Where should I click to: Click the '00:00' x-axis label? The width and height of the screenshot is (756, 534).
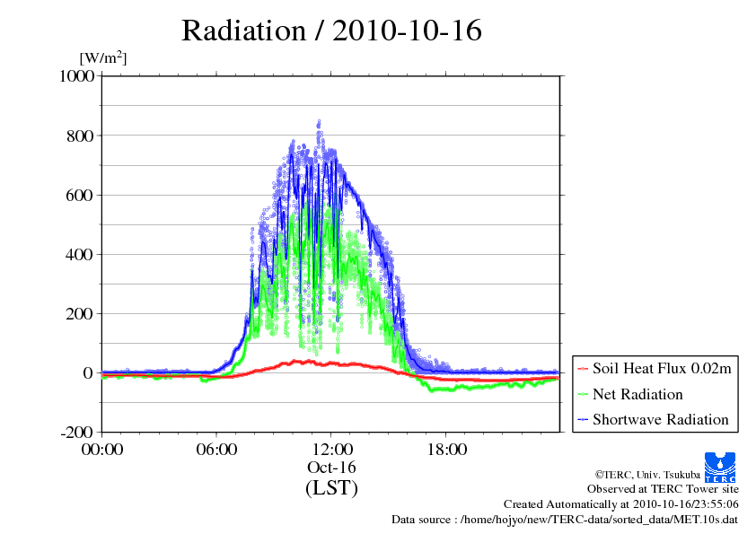point(102,450)
